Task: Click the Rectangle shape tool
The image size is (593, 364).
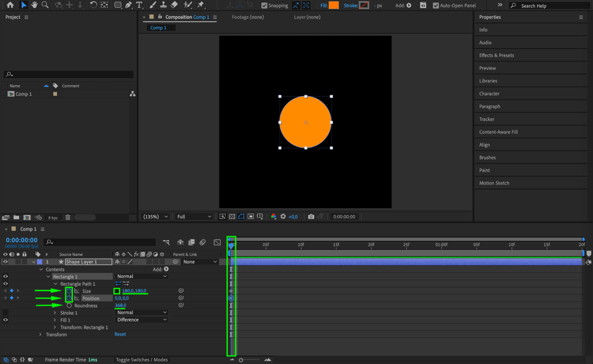Action: pyautogui.click(x=118, y=5)
